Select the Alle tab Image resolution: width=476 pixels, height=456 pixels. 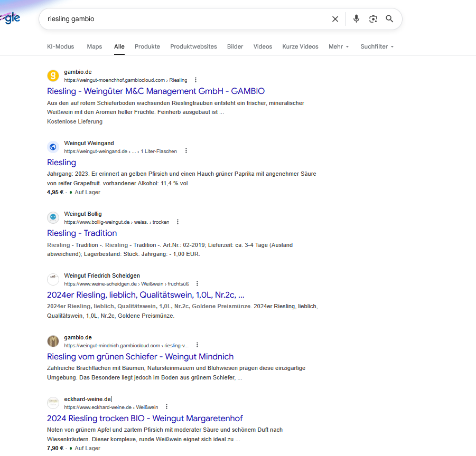pyautogui.click(x=119, y=46)
